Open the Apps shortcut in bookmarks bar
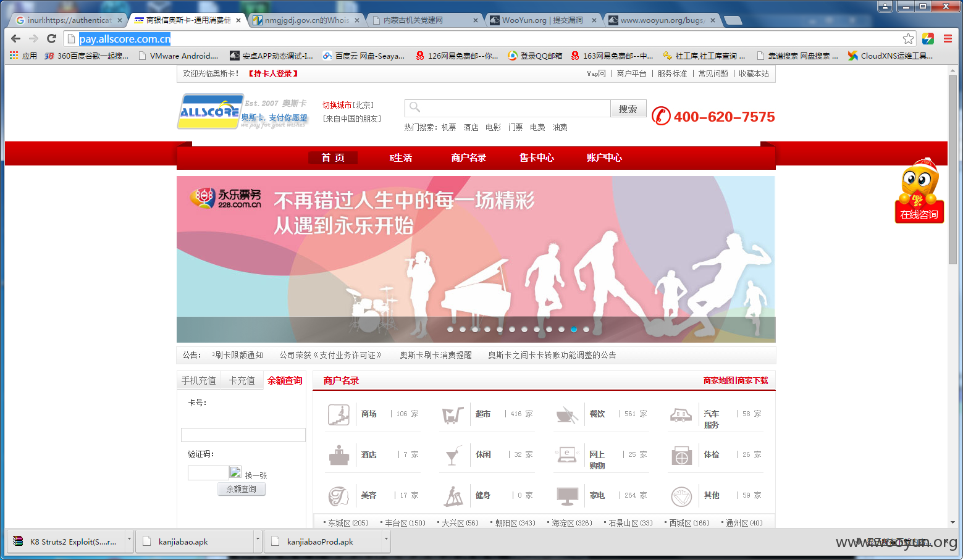The image size is (963, 560). pyautogui.click(x=23, y=56)
